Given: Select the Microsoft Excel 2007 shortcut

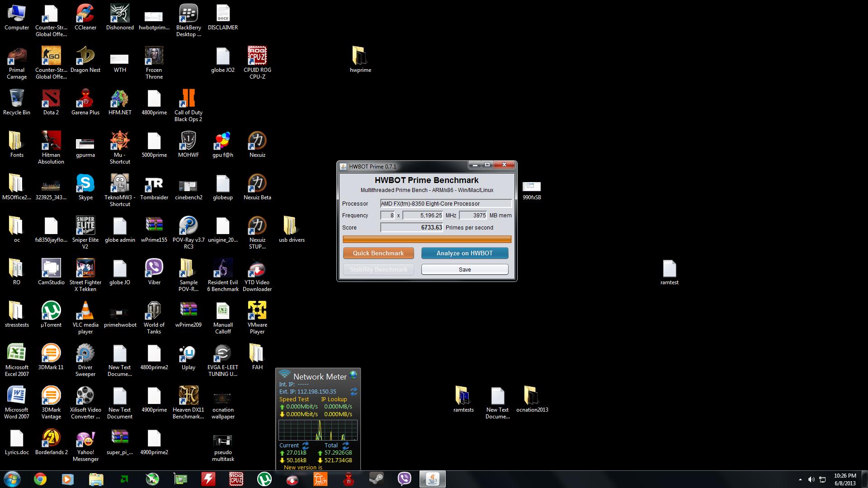Looking at the screenshot, I should pyautogui.click(x=17, y=360).
